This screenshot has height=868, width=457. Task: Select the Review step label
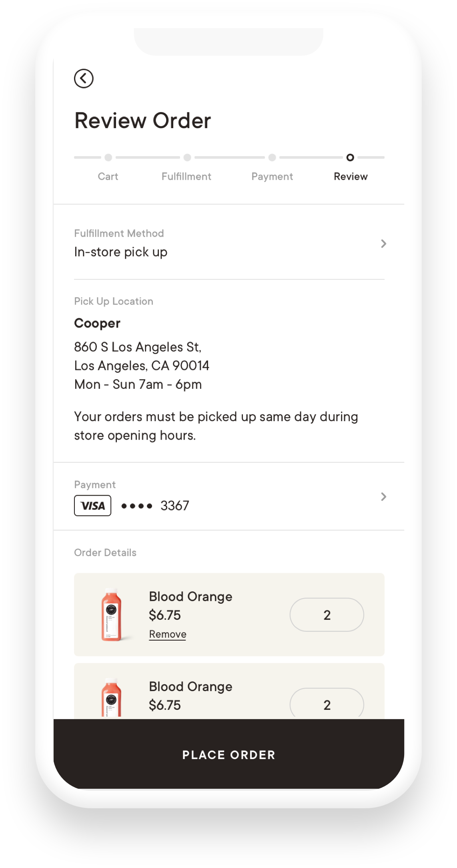pos(351,177)
